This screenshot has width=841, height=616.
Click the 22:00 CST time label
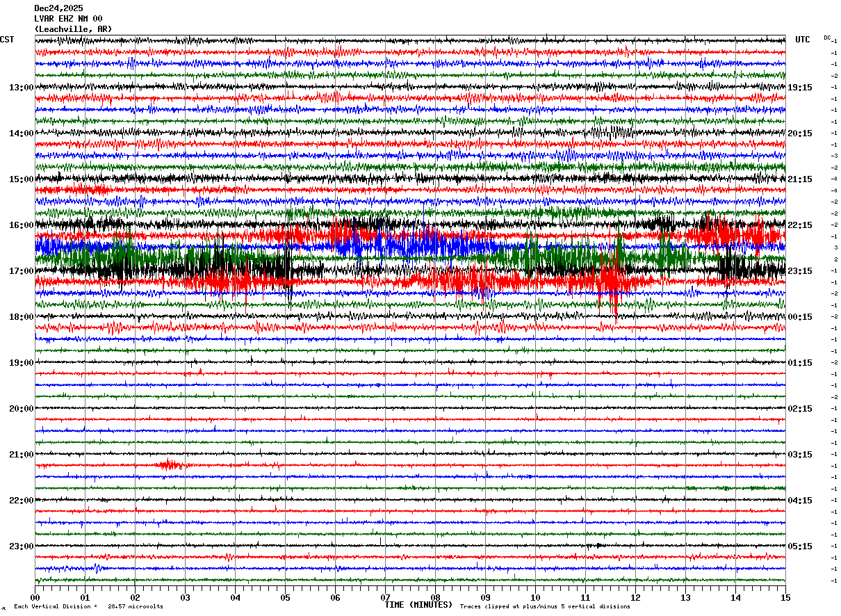[x=22, y=501]
